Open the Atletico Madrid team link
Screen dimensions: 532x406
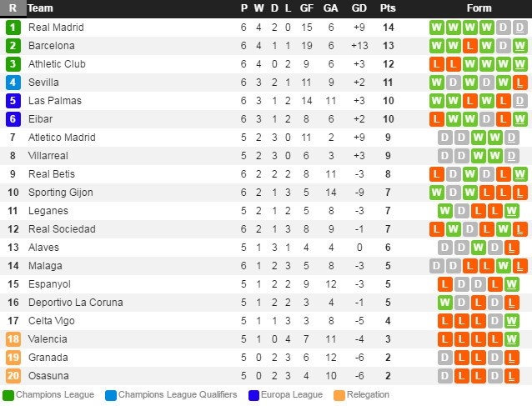[x=62, y=138]
